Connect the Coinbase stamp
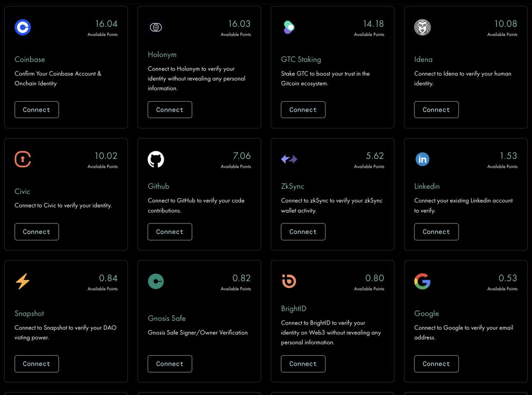532x395 pixels. click(x=37, y=110)
